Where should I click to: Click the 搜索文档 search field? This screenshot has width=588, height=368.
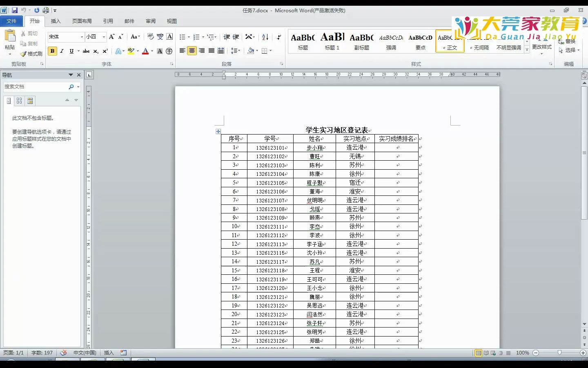click(x=36, y=87)
